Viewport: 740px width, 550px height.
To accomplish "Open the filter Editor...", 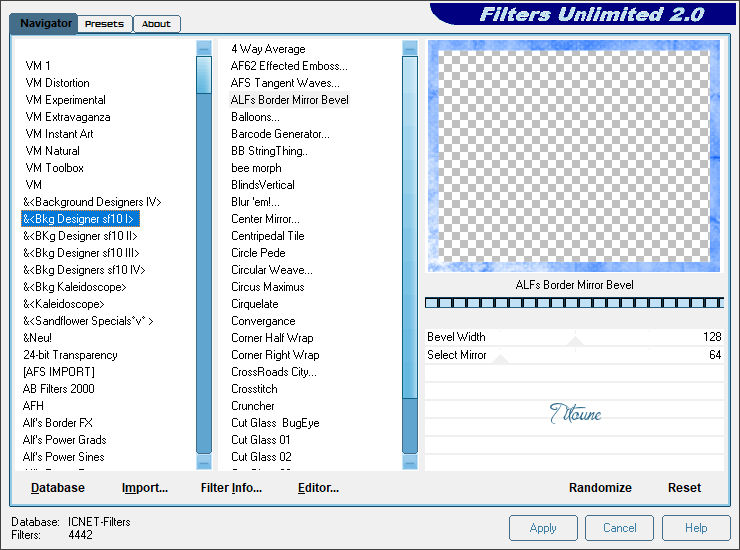I will tap(318, 488).
